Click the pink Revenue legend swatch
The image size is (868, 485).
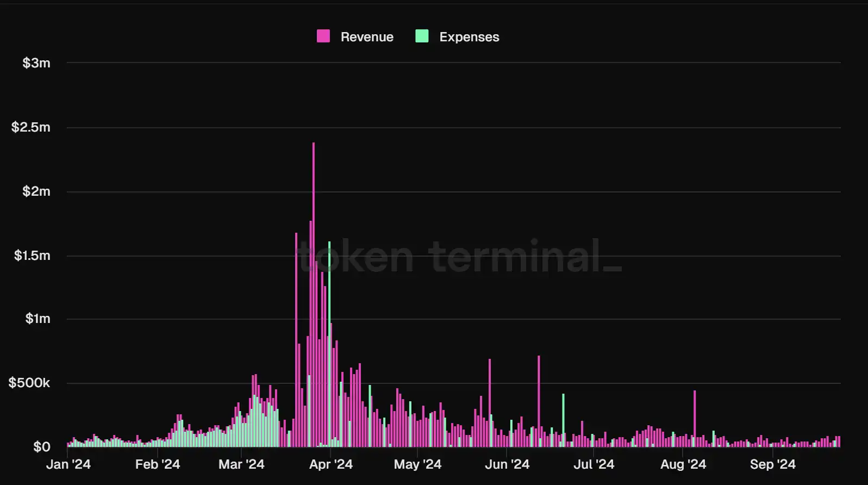click(x=323, y=36)
